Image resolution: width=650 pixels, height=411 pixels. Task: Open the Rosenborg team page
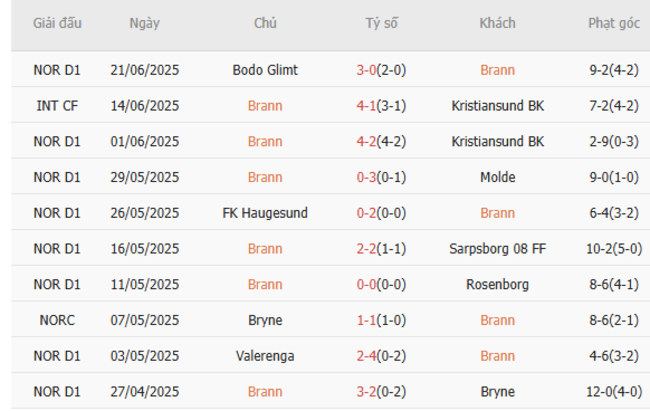click(x=497, y=285)
